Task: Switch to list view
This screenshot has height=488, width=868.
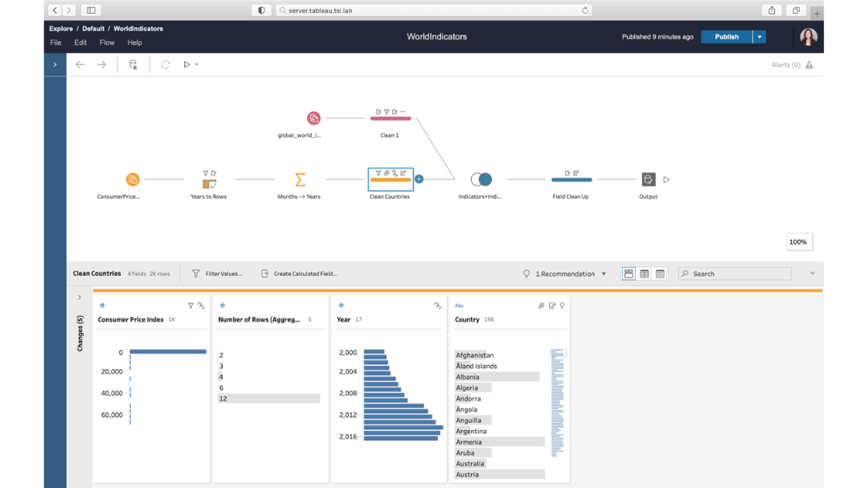Action: coord(660,273)
